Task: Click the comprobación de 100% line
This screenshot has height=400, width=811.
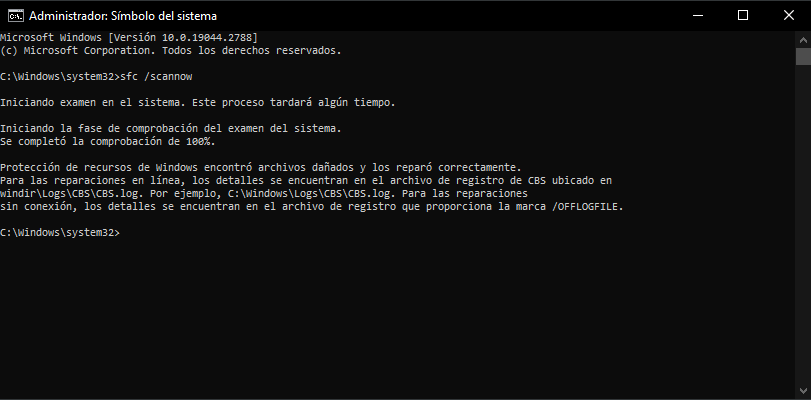Action: pyautogui.click(x=108, y=141)
